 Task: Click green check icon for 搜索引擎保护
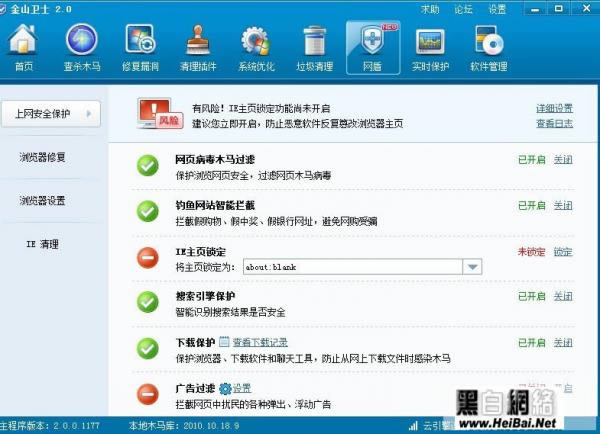pos(148,302)
